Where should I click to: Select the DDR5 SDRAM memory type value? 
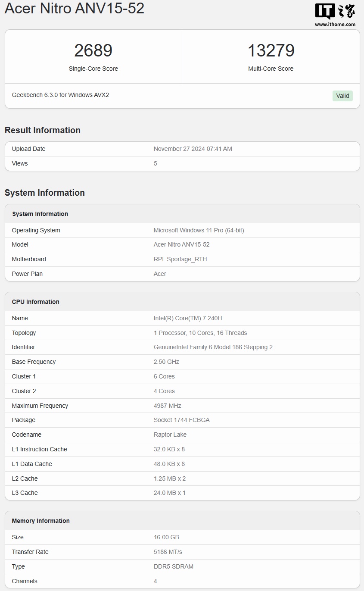pyautogui.click(x=174, y=566)
